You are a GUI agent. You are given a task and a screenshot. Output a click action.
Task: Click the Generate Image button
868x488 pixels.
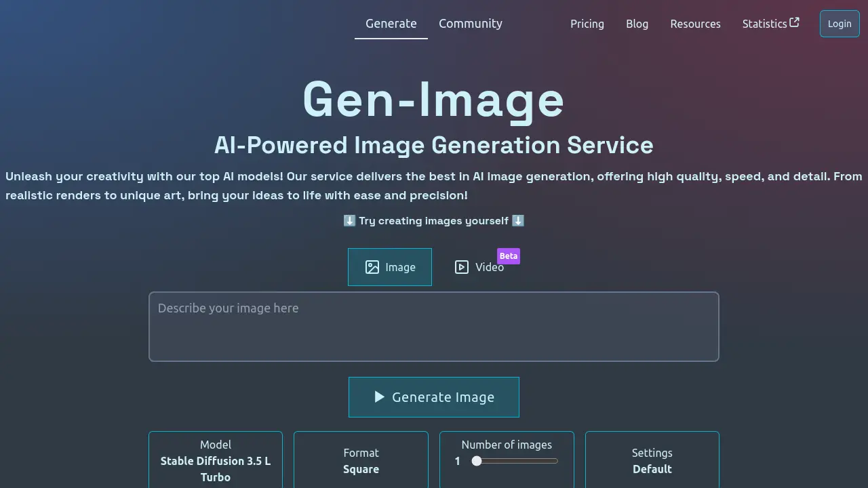tap(434, 397)
